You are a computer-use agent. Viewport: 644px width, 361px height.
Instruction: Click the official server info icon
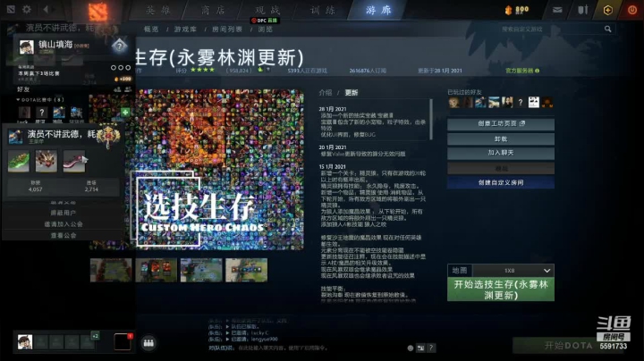pos(538,71)
